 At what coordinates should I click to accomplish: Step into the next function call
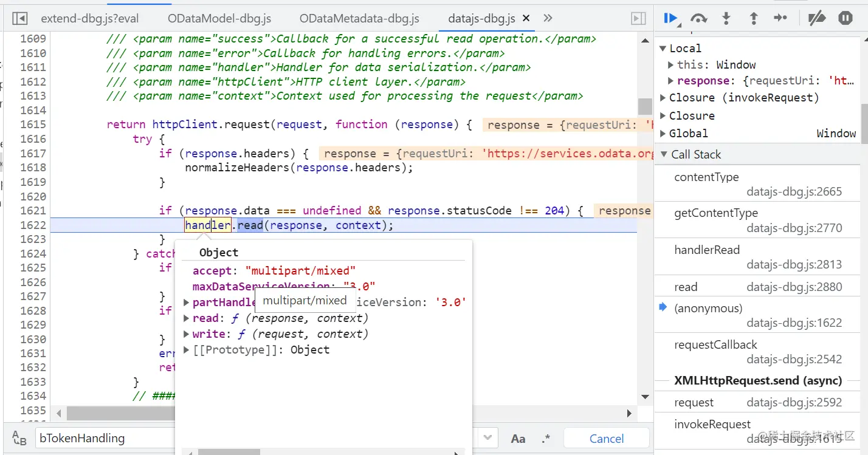coord(726,18)
